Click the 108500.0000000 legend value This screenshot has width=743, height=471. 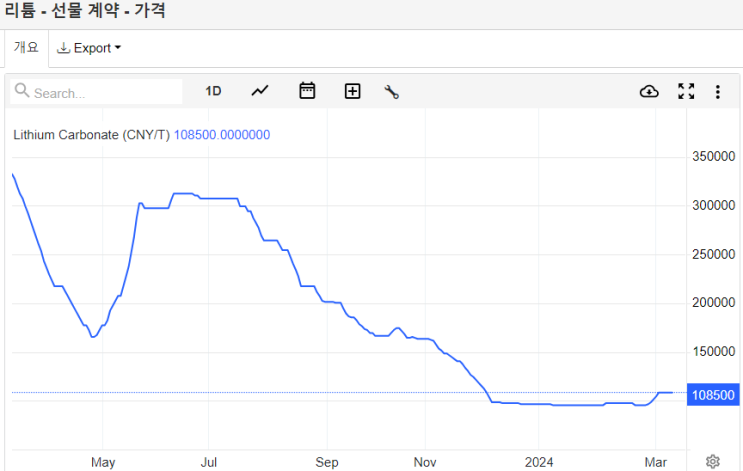pyautogui.click(x=222, y=135)
